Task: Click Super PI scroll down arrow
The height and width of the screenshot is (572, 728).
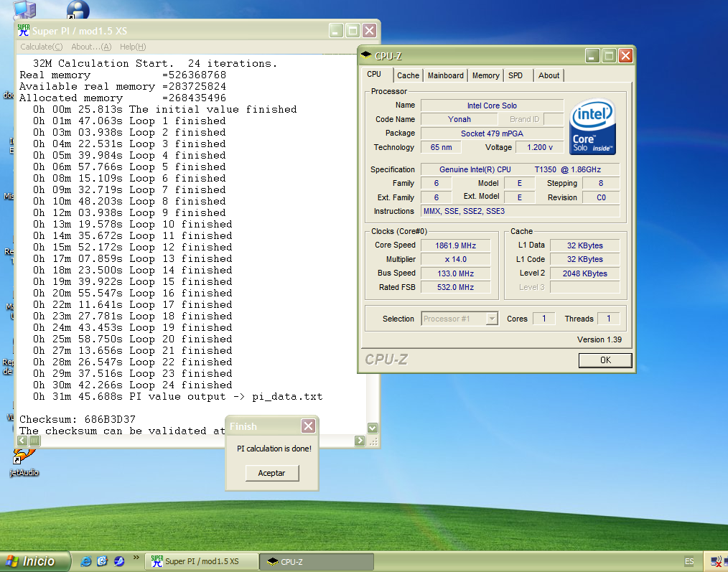Action: coord(373,428)
